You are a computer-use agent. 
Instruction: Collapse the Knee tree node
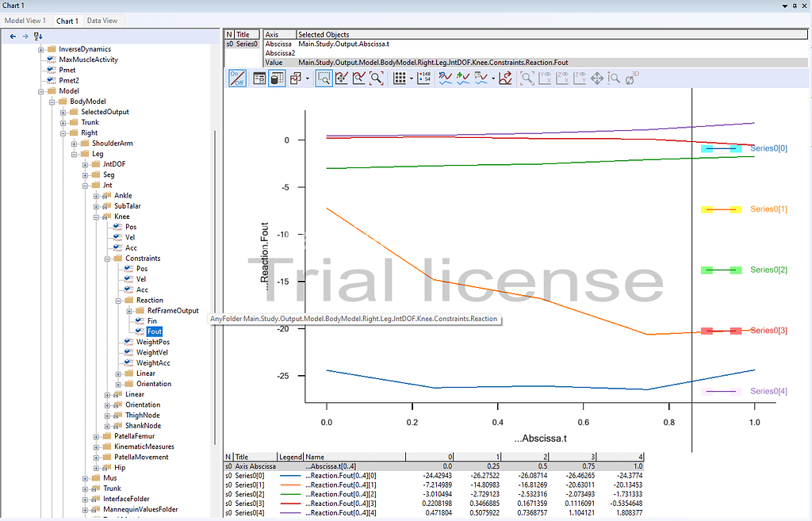tap(96, 216)
